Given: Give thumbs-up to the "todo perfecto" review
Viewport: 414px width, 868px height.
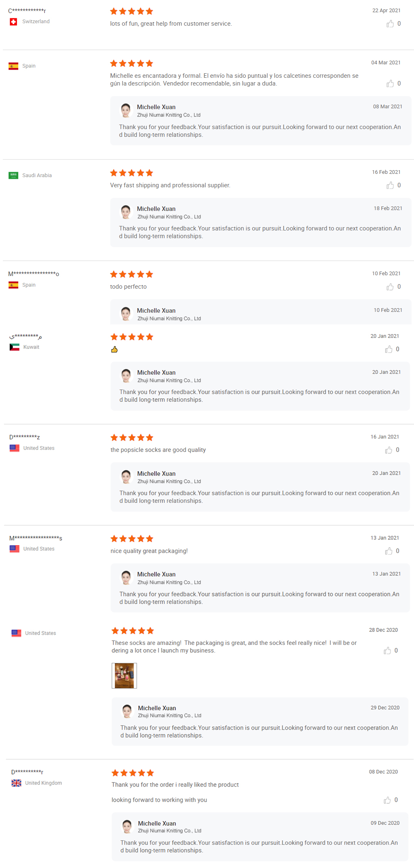Looking at the screenshot, I should tap(390, 287).
